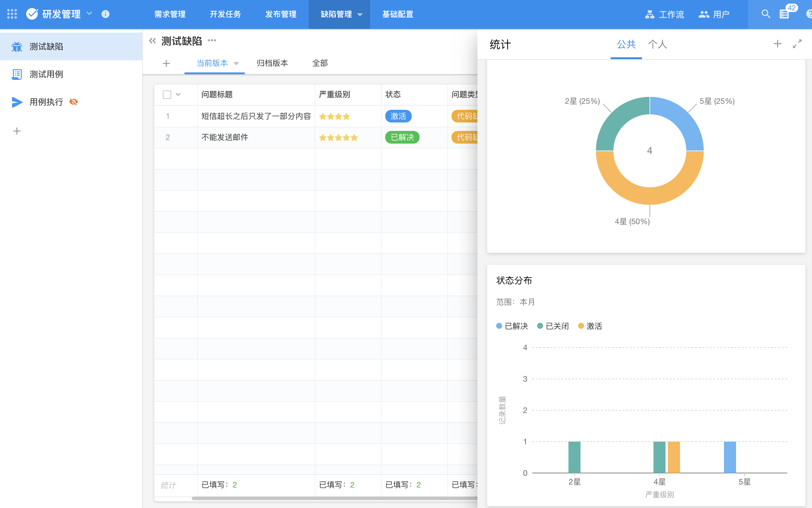Open the notifications list icon with badge 42
The height and width of the screenshot is (508, 812).
click(x=784, y=14)
